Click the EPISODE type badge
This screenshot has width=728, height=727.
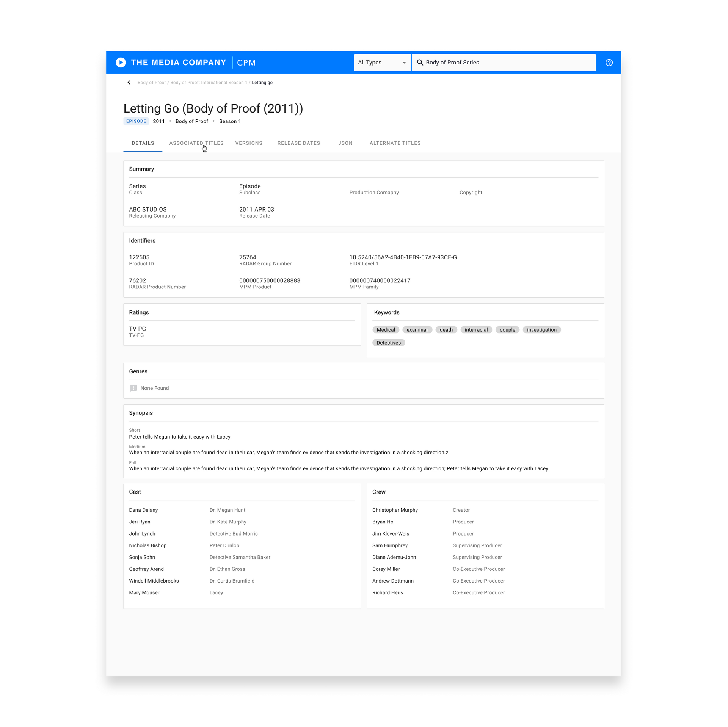pyautogui.click(x=136, y=121)
